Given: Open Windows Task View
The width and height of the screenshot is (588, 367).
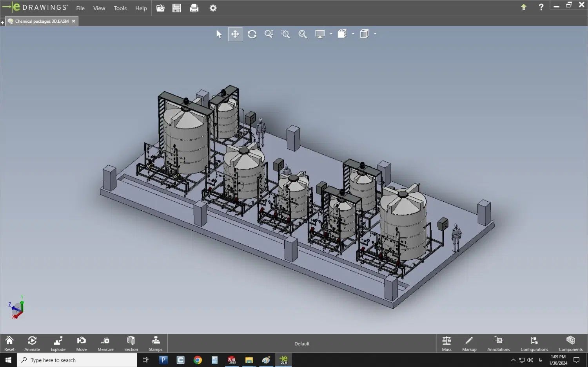Looking at the screenshot, I should [145, 360].
